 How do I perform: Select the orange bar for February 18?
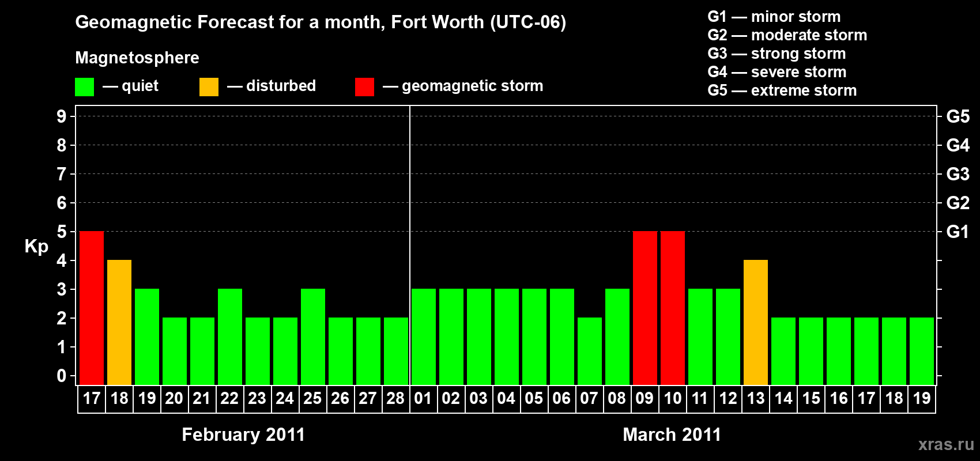click(x=119, y=322)
